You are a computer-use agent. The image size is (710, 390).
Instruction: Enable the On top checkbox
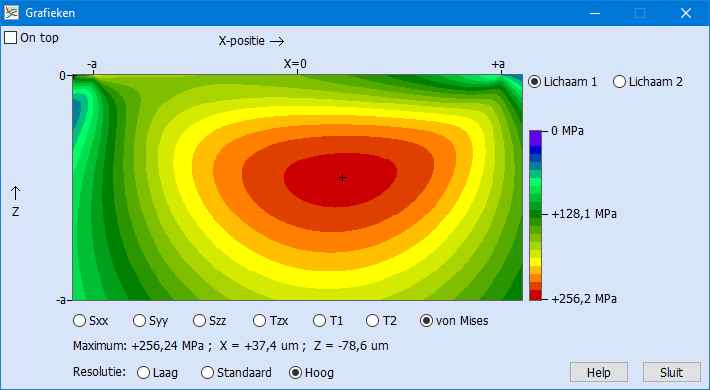10,38
